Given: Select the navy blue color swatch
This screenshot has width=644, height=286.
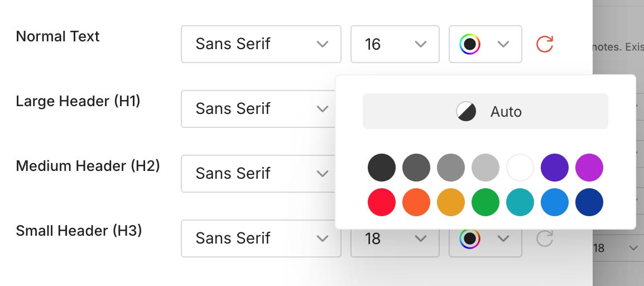Looking at the screenshot, I should [x=589, y=202].
